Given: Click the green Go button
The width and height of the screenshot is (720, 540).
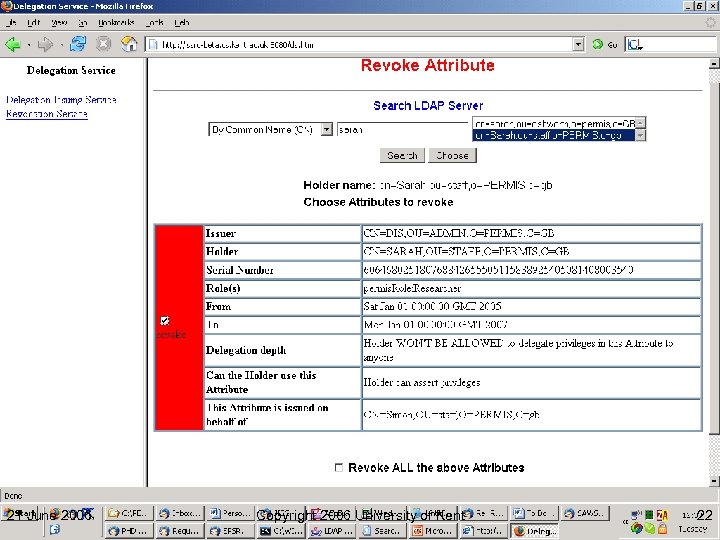Looking at the screenshot, I should pos(605,45).
